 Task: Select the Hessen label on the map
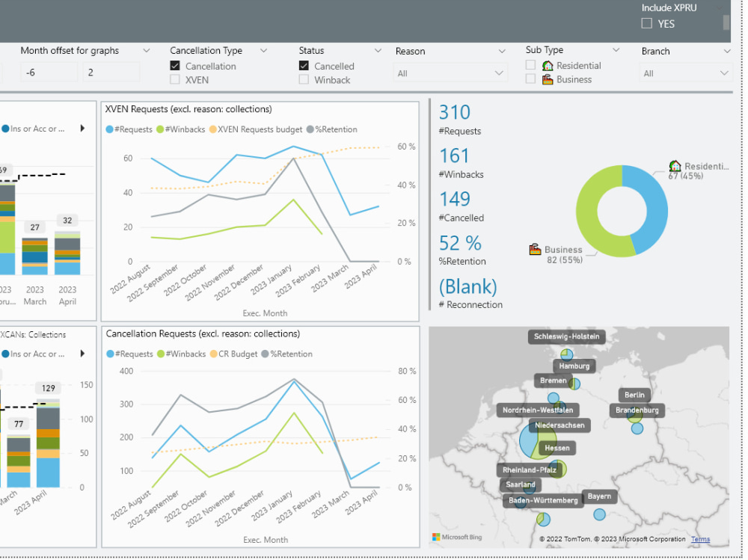coord(559,447)
